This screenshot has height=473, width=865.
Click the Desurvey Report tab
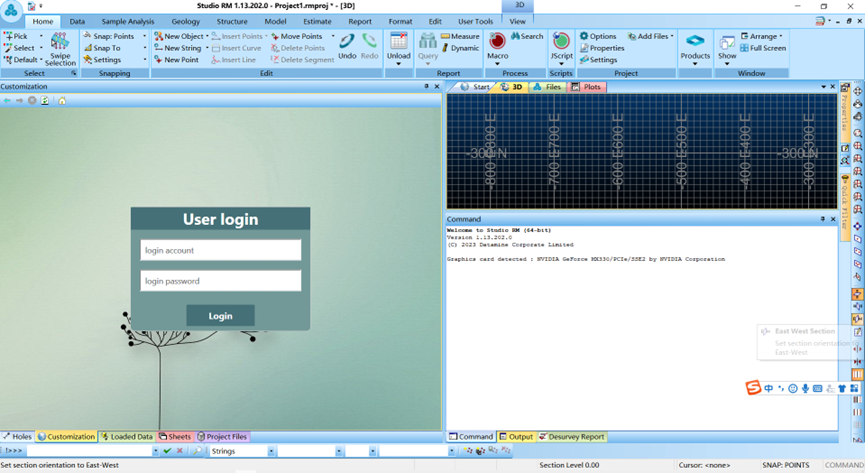click(x=572, y=437)
